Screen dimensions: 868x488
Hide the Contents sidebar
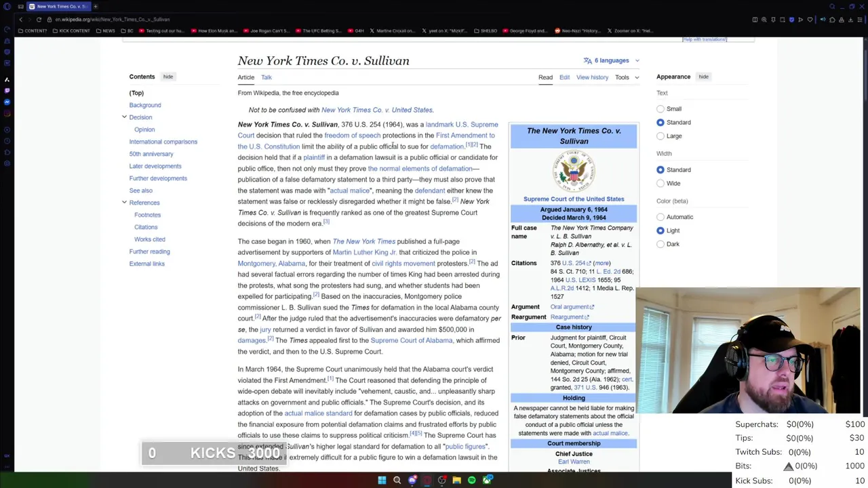[168, 77]
